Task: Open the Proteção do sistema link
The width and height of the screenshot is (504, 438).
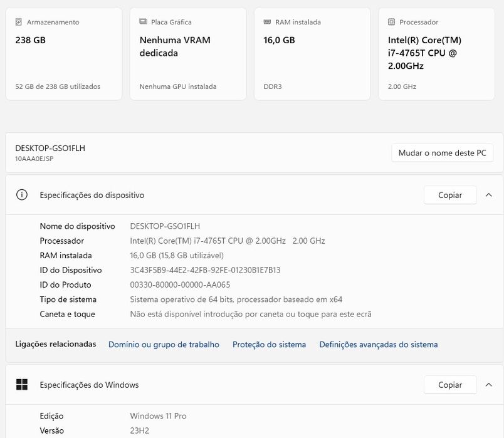Action: pos(269,344)
